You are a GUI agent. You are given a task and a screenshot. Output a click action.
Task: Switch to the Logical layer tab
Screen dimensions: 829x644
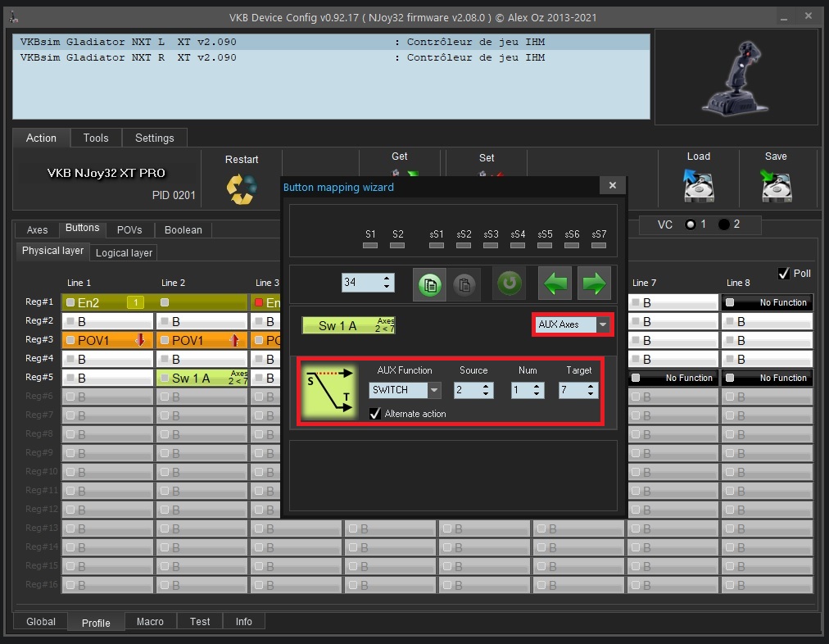point(124,252)
